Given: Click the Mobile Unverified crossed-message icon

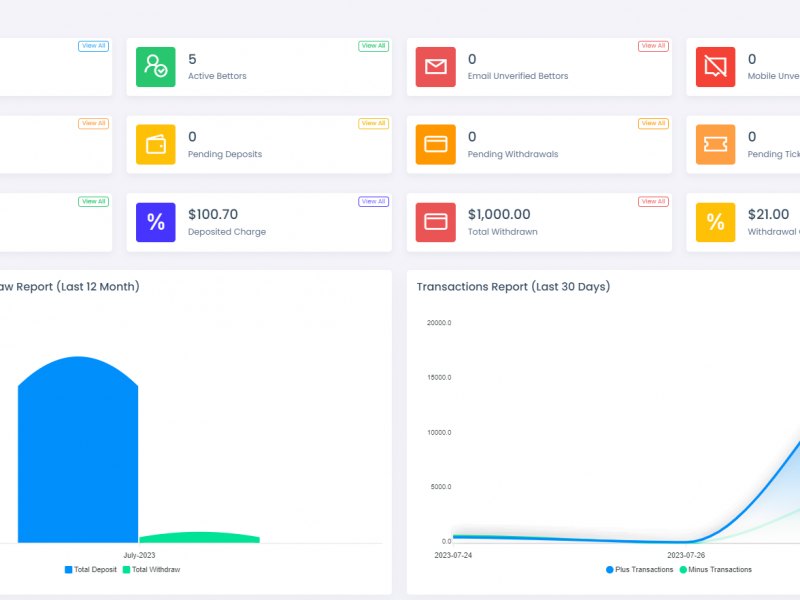Looking at the screenshot, I should (715, 67).
